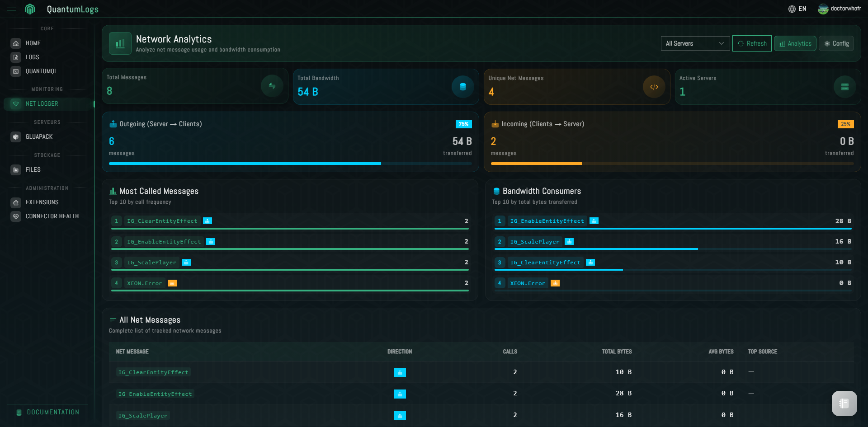Click IG_EnableEntityEffect in the All Net Messages table
This screenshot has height=427, width=868.
click(155, 394)
